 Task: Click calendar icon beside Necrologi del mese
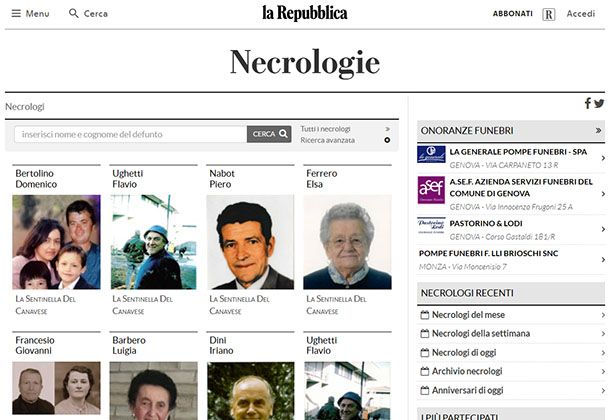[425, 315]
